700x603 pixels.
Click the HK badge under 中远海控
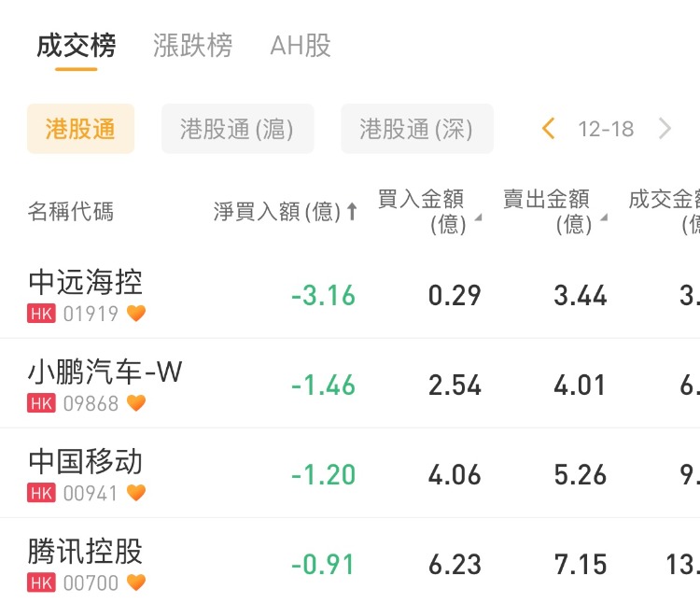41,314
